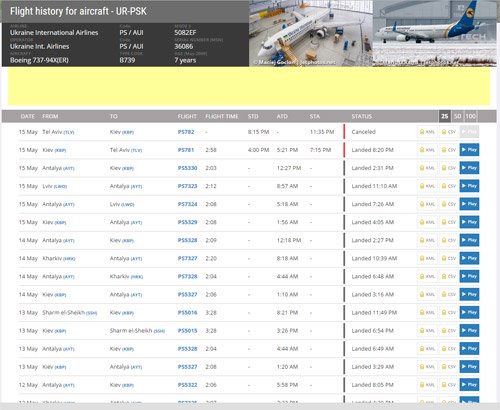The height and width of the screenshot is (410, 500).
Task: Select the 'Boeing 737-94X(ER)' aircraft text
Action: pyautogui.click(x=39, y=60)
